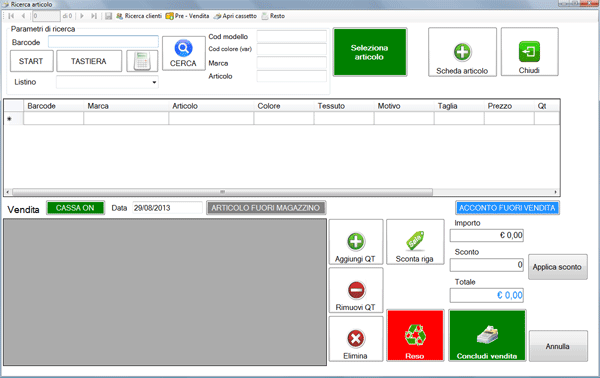The width and height of the screenshot is (600, 378).
Task: Click the START button
Action: 31,61
